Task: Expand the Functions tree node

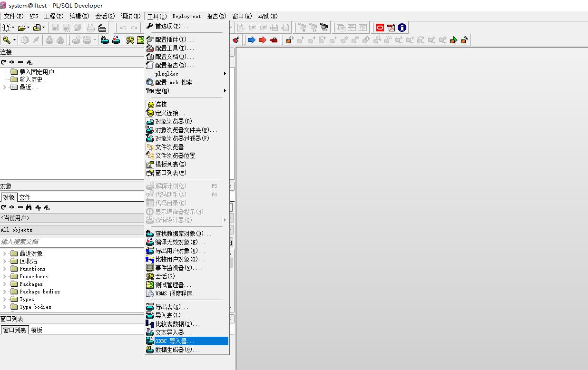Action: pos(5,269)
